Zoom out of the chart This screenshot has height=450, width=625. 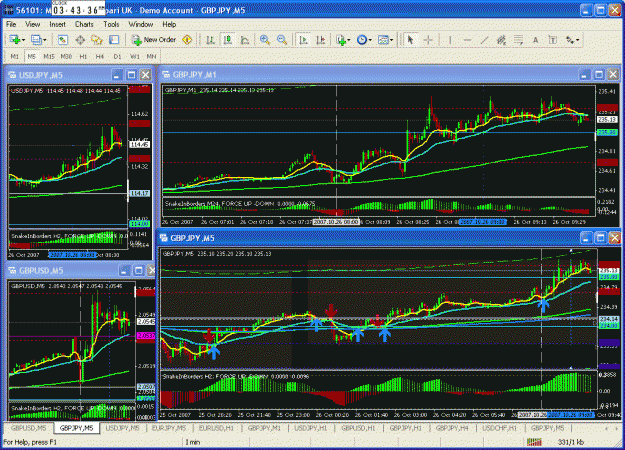tap(282, 39)
